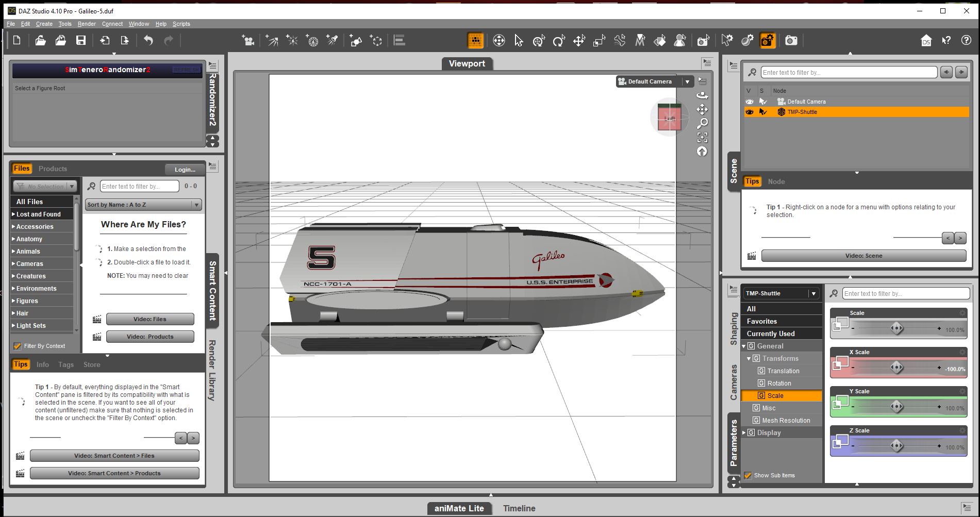Screen dimensions: 980x517
Task: Click the viewport frame selection icon
Action: [x=702, y=138]
